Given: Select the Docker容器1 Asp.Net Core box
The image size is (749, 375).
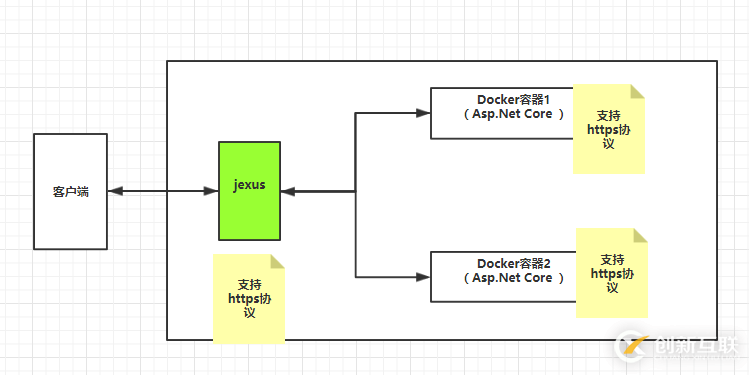Looking at the screenshot, I should point(502,113).
